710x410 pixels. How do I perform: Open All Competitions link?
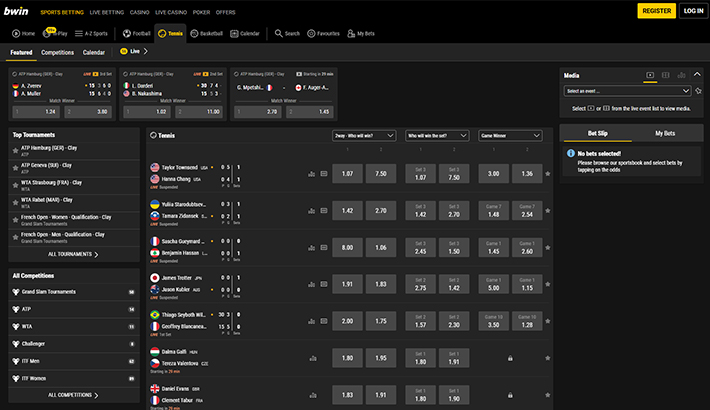coord(74,396)
